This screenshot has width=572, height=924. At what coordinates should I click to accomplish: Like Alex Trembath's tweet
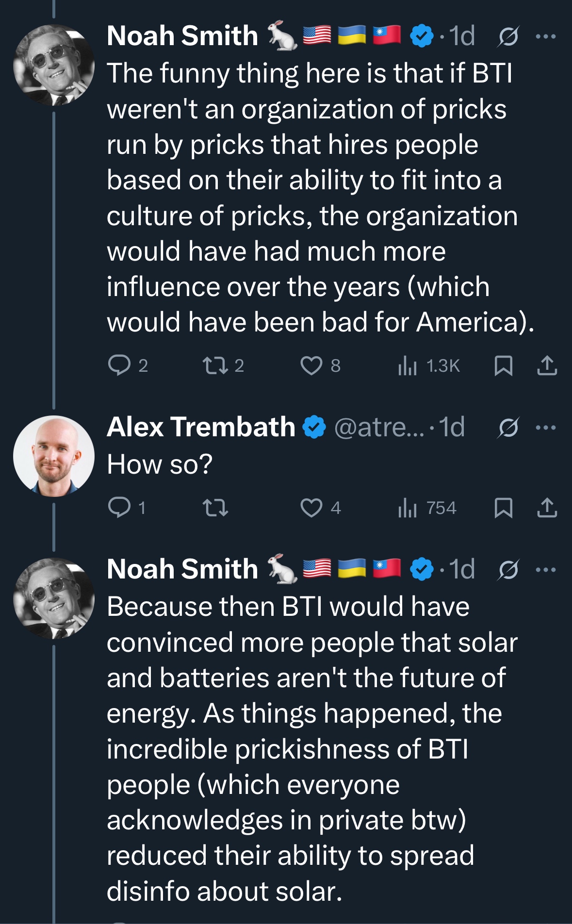click(x=311, y=508)
